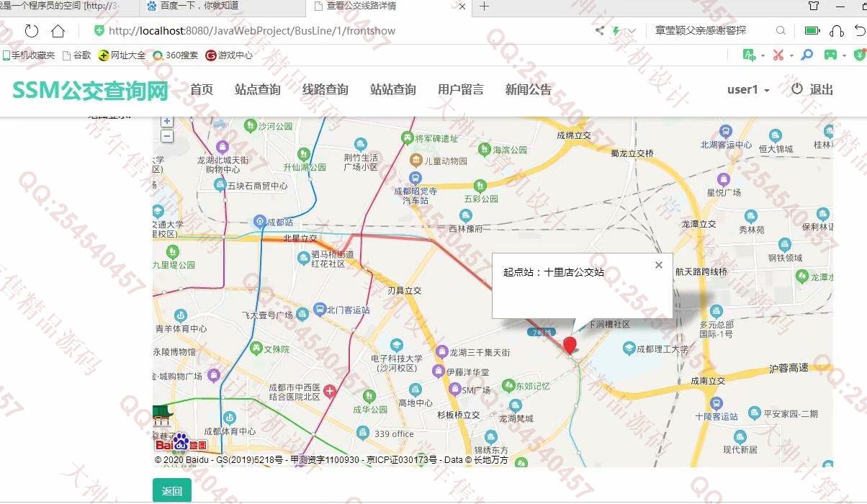This screenshot has width=867, height=504.
Task: Zoom out the map with minus button
Action: coord(166,136)
